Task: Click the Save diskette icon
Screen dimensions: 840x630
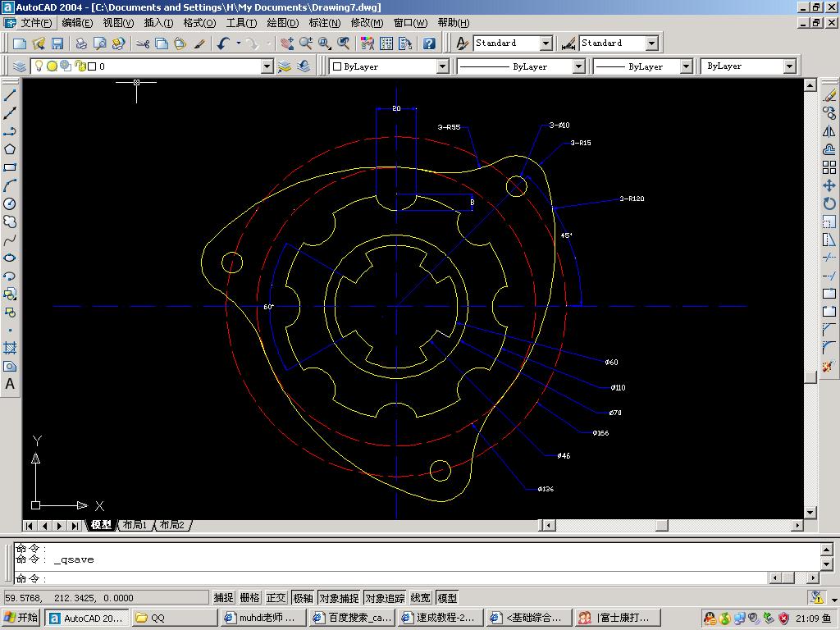Action: tap(57, 43)
